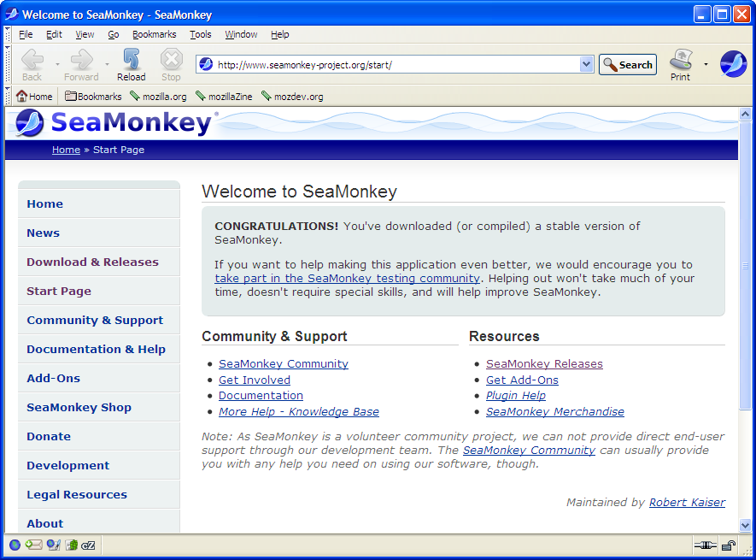Screen dimensions: 756x560
Task: Toggle the online/offline connection icon
Action: (704, 545)
